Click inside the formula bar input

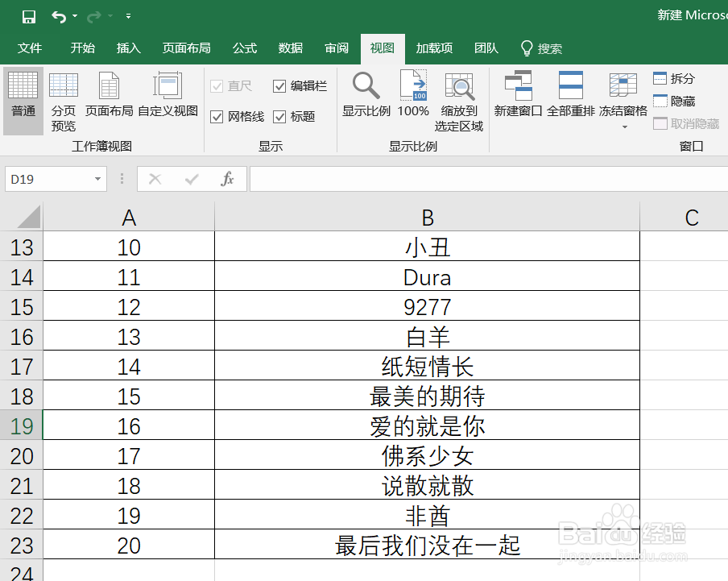click(x=489, y=179)
